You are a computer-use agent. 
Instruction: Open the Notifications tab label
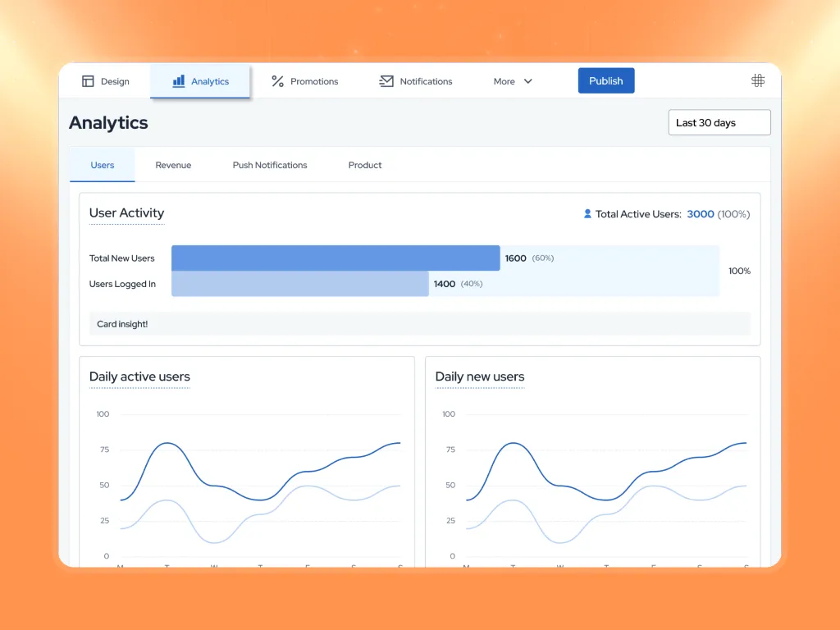[x=426, y=81]
